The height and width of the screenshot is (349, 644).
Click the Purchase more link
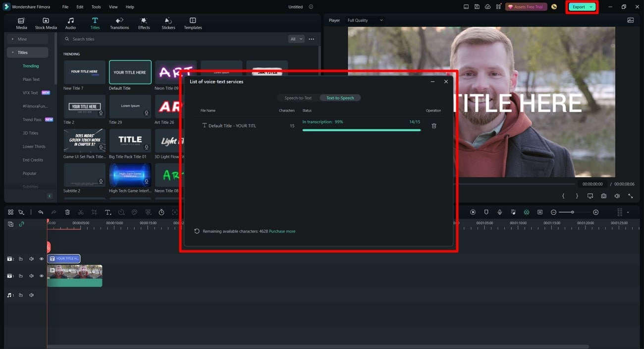pos(282,231)
